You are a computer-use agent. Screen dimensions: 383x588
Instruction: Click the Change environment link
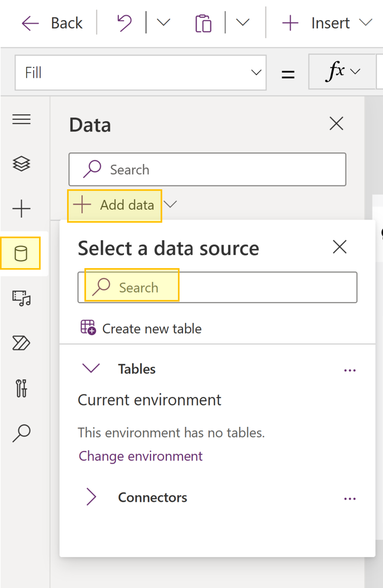coord(140,456)
